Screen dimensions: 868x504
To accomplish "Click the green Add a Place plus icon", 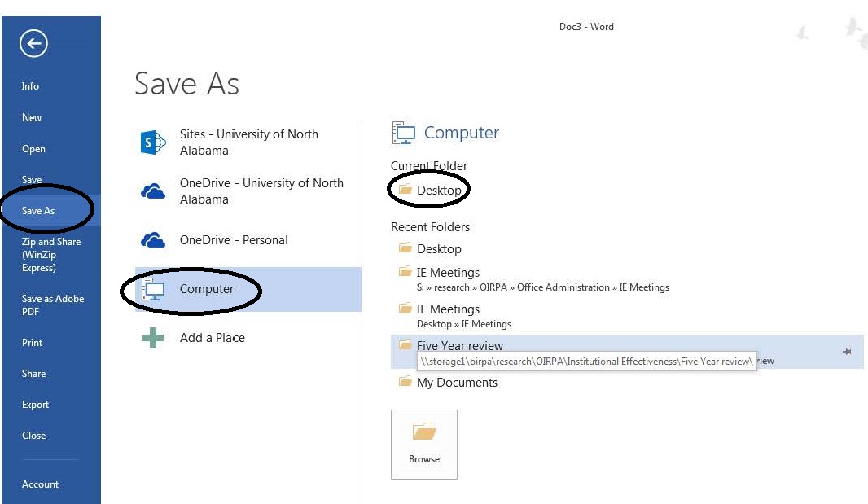I will pos(153,338).
